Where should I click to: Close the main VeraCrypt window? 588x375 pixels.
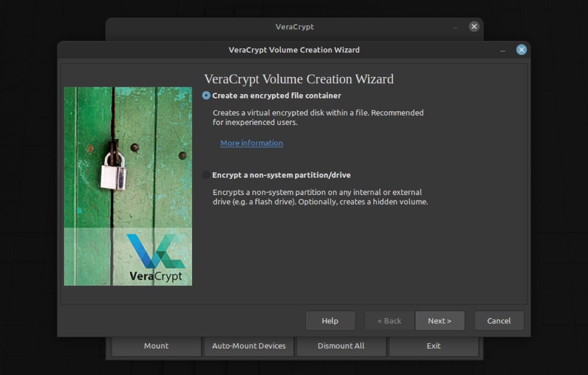474,26
